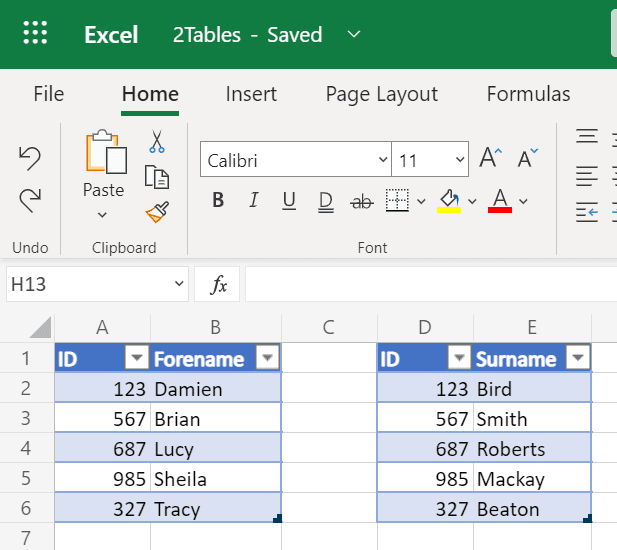
Task: Open the Forename column filter dropdown
Action: pos(267,359)
